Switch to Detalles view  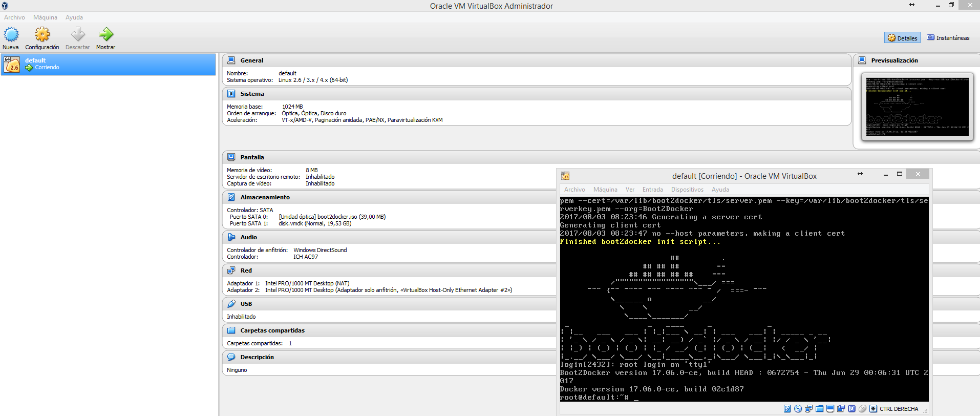[x=902, y=38]
